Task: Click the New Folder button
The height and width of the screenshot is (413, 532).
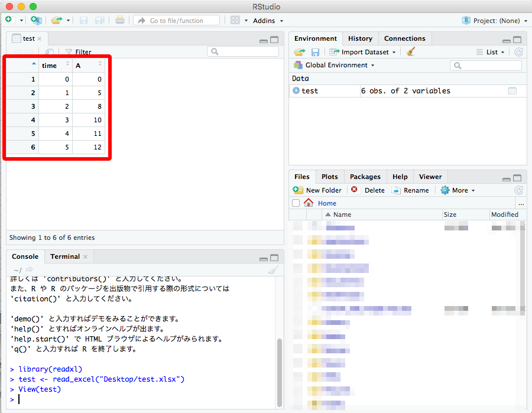Action: tap(317, 190)
